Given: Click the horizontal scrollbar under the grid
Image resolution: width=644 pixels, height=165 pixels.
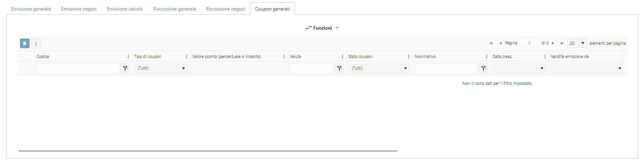Looking at the screenshot, I should (x=208, y=151).
